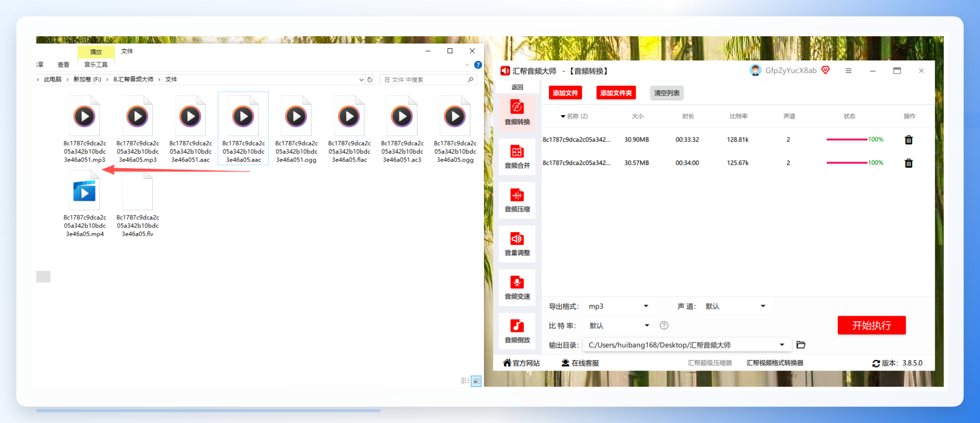Image resolution: width=980 pixels, height=423 pixels.
Task: Open the 声道 channel dropdown
Action: click(x=736, y=306)
